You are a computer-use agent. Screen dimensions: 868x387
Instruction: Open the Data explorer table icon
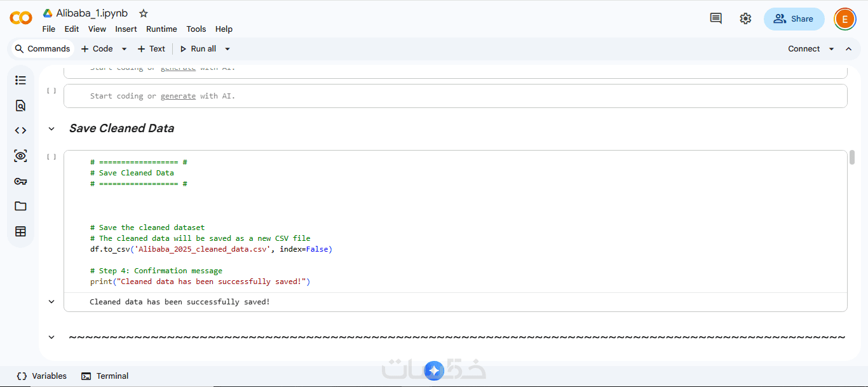20,231
